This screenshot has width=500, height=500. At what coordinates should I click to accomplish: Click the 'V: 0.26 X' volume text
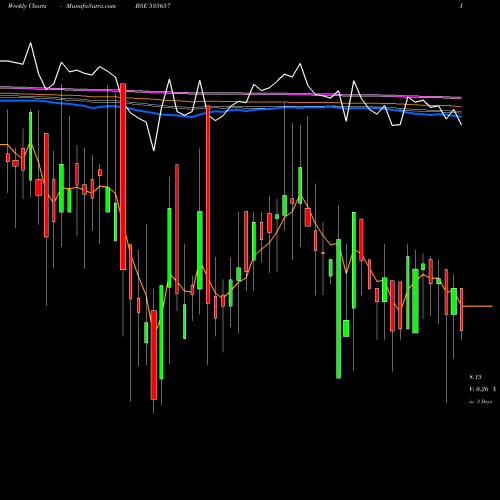coord(483,389)
